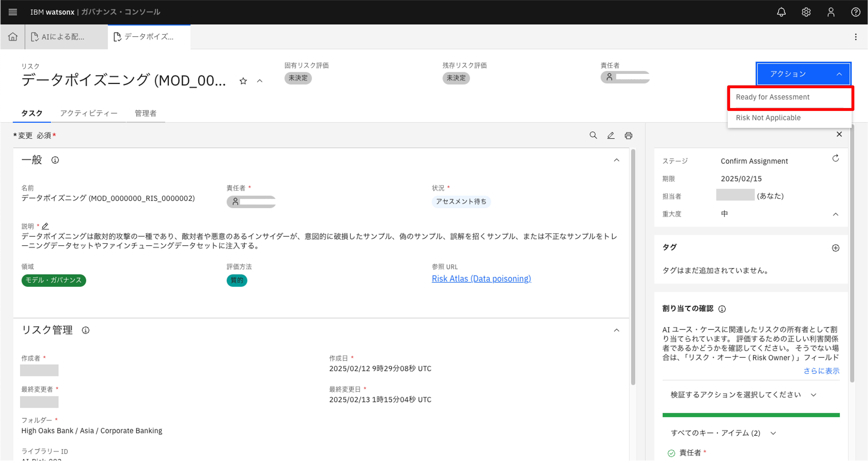Add a tag with the plus icon

coord(835,248)
